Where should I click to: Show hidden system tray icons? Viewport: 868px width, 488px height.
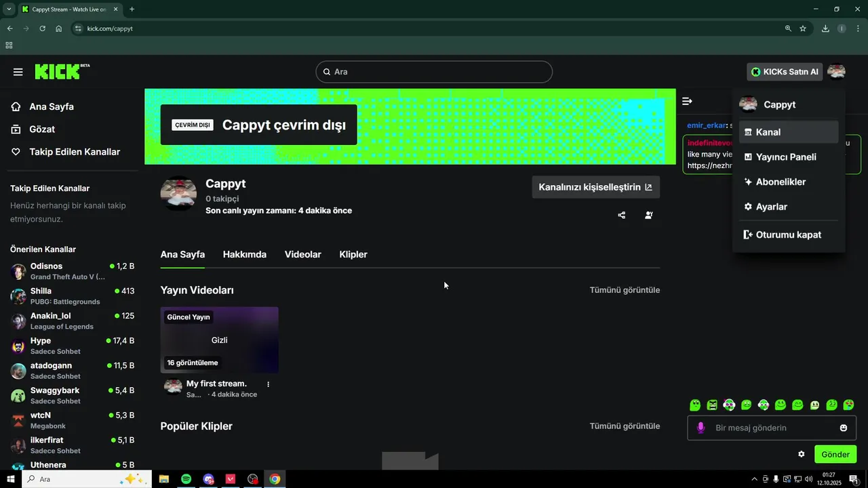tap(755, 479)
